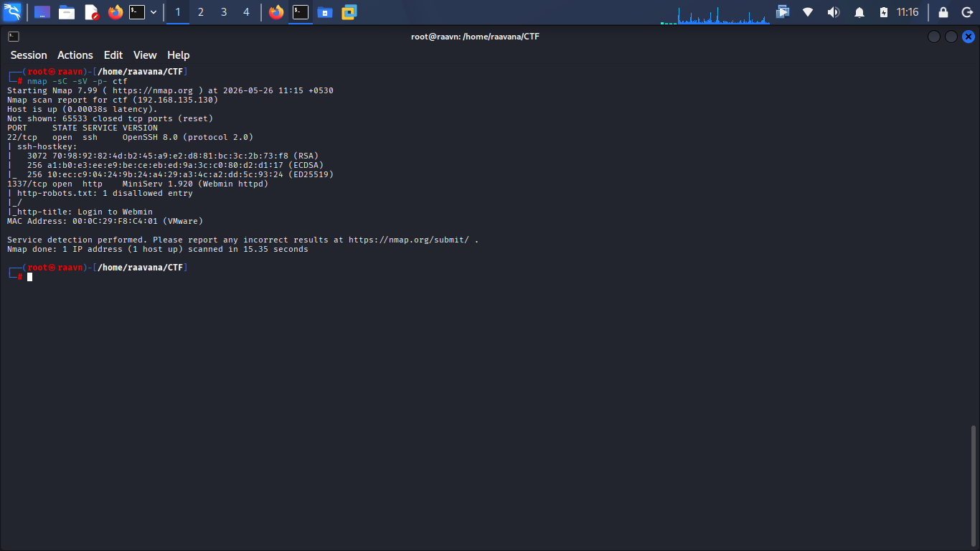Click the https://nmap.org URL in output

pos(153,90)
